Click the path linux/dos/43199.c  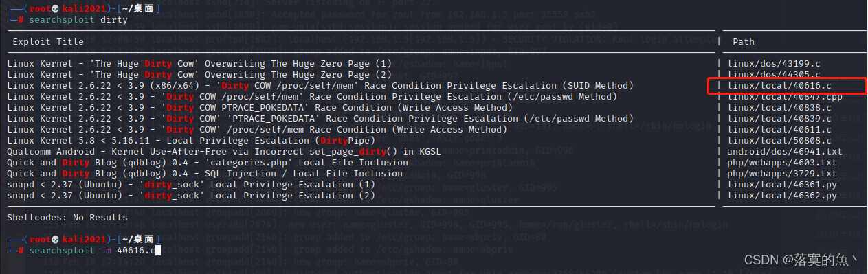coord(773,64)
